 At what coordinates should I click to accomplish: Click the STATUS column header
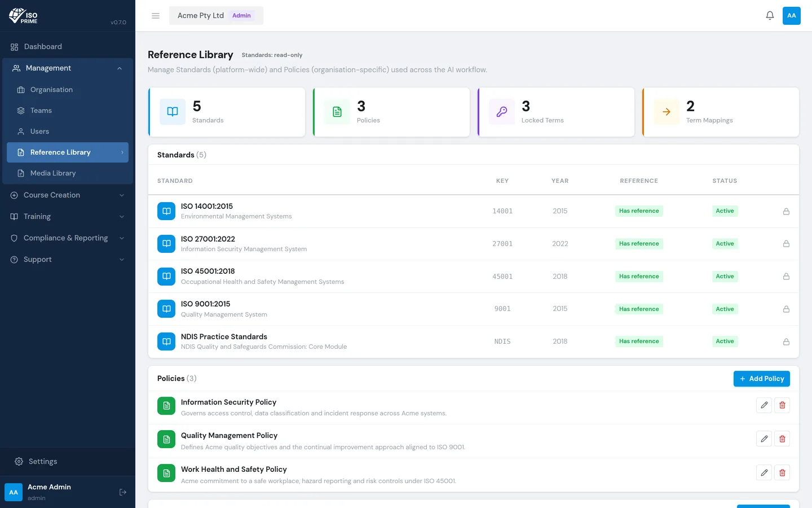pyautogui.click(x=725, y=181)
